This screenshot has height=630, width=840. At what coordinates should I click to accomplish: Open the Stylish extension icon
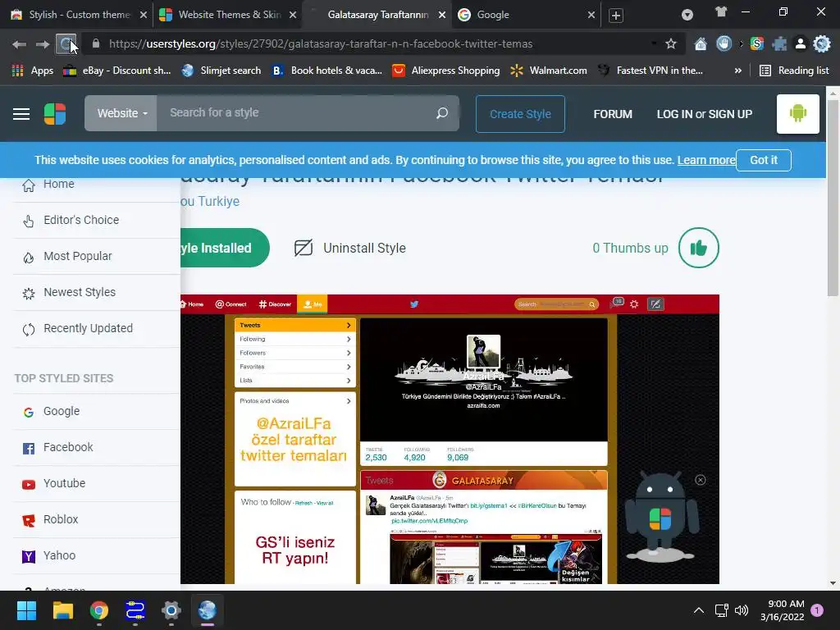pos(757,44)
